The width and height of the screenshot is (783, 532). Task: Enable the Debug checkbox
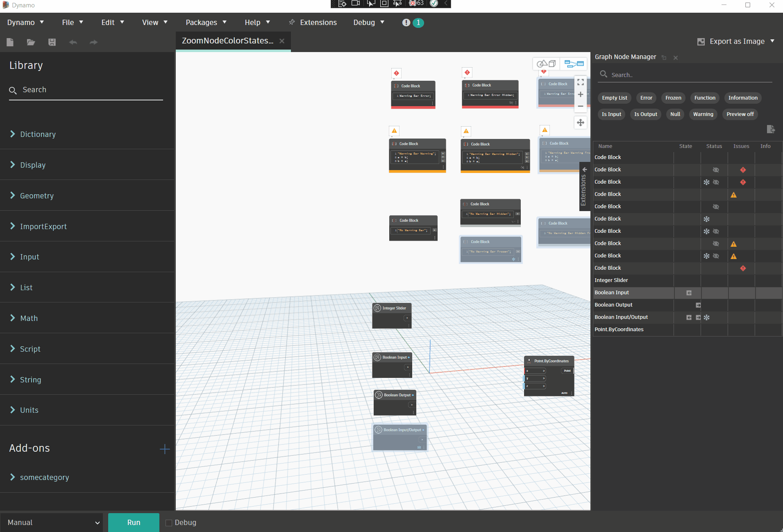tap(169, 523)
